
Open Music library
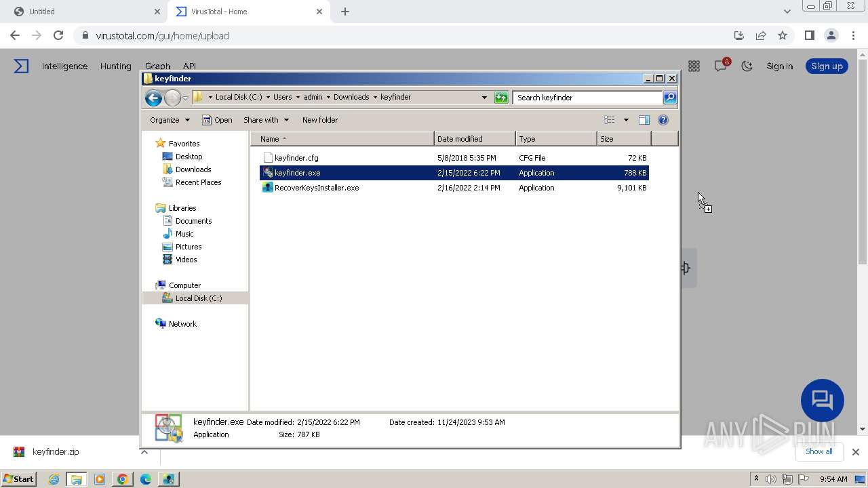184,234
